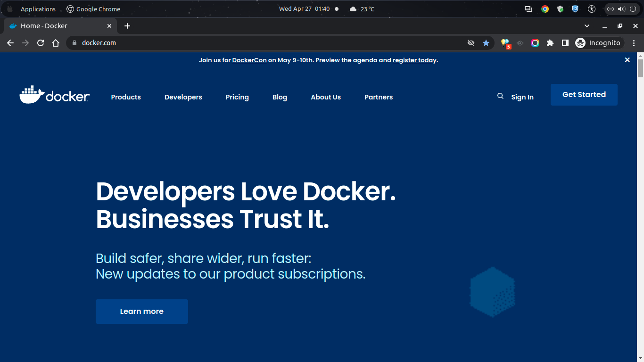Click the 'Build safer, share wider' subtitle
Viewport: 644px width, 362px height.
tap(231, 266)
